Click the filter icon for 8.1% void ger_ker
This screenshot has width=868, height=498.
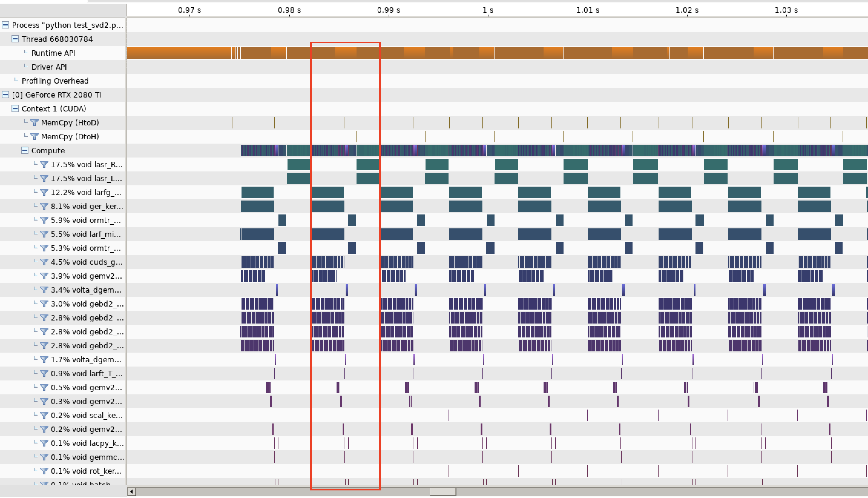[44, 206]
